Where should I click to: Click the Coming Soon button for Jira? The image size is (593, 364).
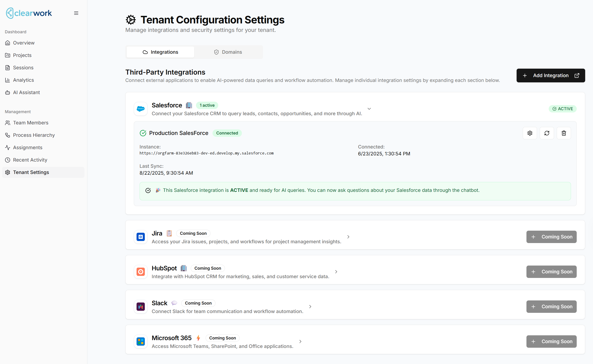[x=551, y=237]
